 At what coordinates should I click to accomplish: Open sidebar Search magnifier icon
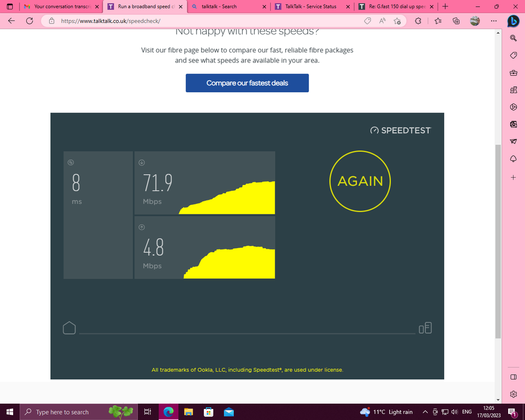click(513, 38)
